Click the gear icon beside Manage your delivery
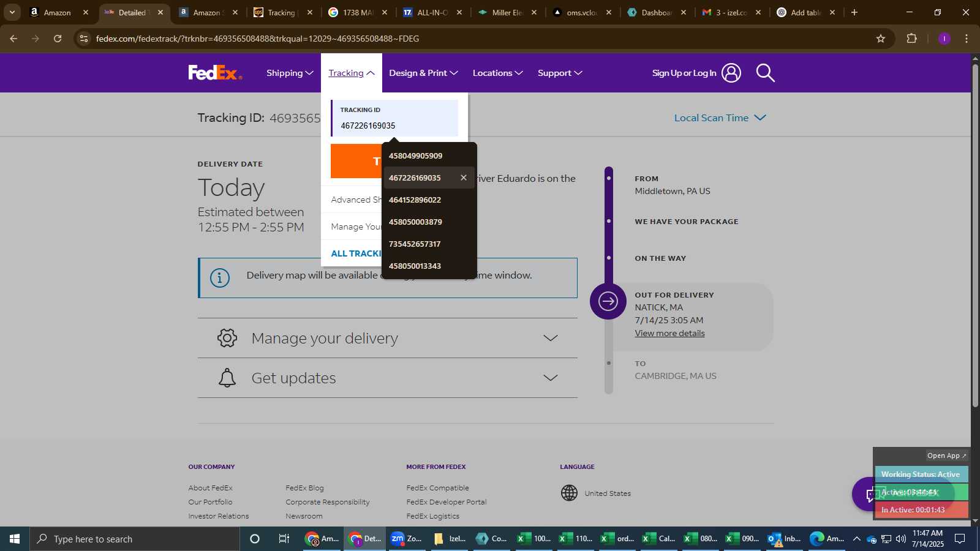Image resolution: width=980 pixels, height=551 pixels. click(x=227, y=338)
